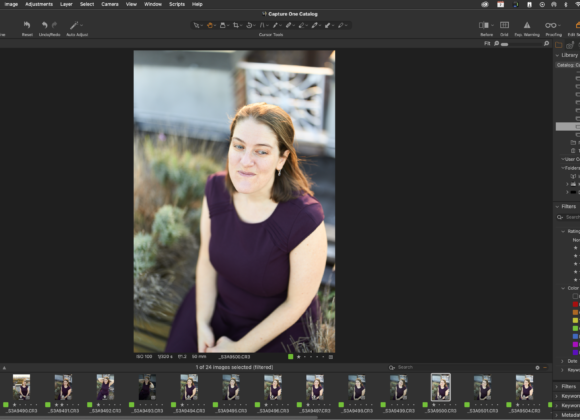The image size is (580, 420).
Task: Toggle Proofing glasses view
Action: click(x=550, y=25)
